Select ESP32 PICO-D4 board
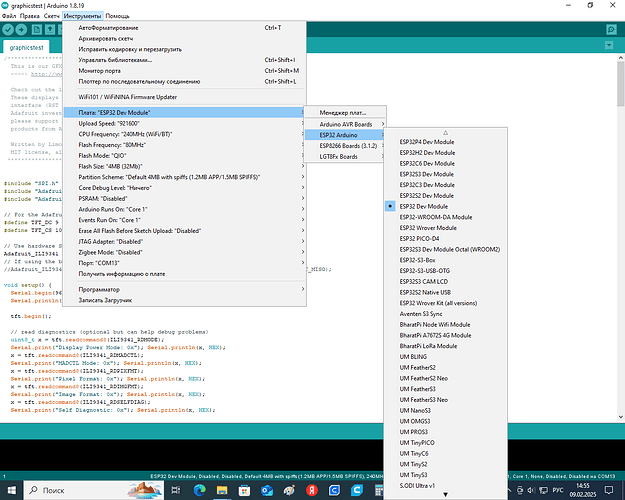 [x=445, y=239]
